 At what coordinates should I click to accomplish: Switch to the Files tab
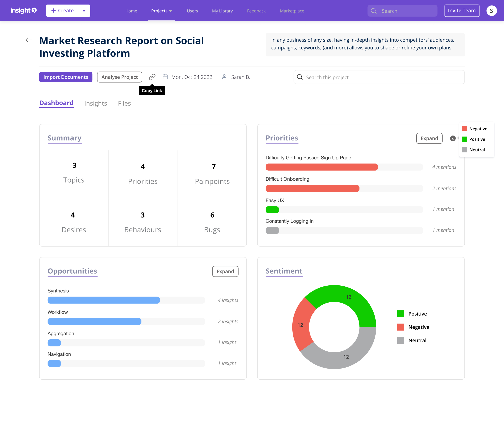pyautogui.click(x=124, y=103)
